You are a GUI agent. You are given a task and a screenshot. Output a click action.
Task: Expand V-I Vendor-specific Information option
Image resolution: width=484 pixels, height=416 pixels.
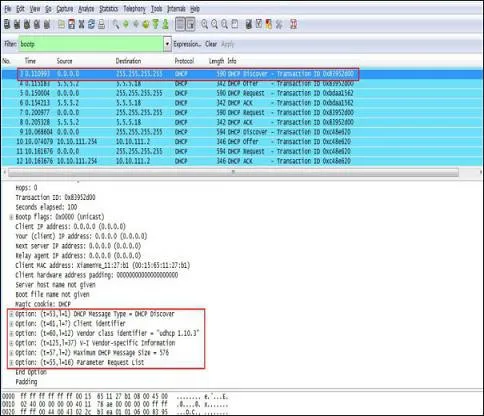pos(11,343)
